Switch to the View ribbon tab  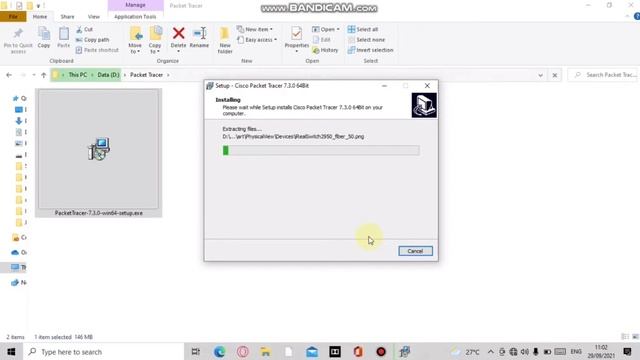(93, 17)
